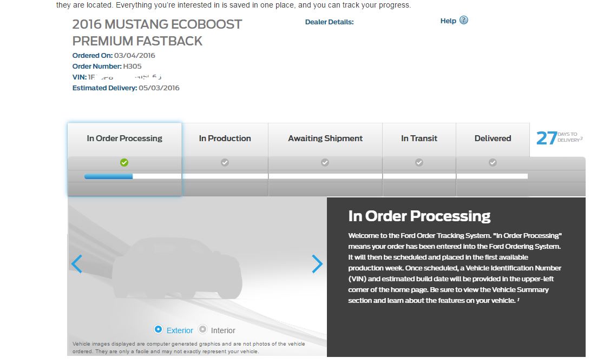This screenshot has height=364, width=597.
Task: Open the In Order Processing tab
Action: coord(124,139)
